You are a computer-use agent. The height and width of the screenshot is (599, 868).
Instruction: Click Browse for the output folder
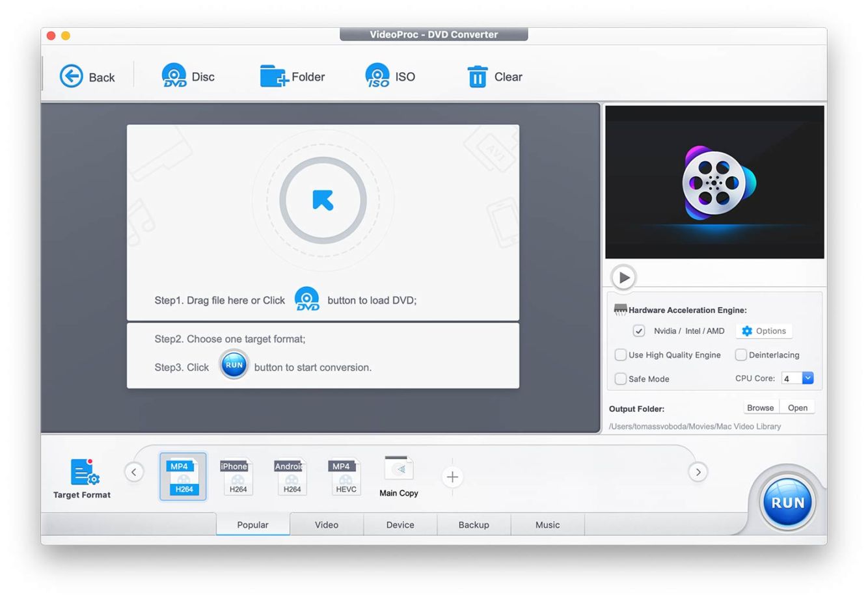[760, 408]
